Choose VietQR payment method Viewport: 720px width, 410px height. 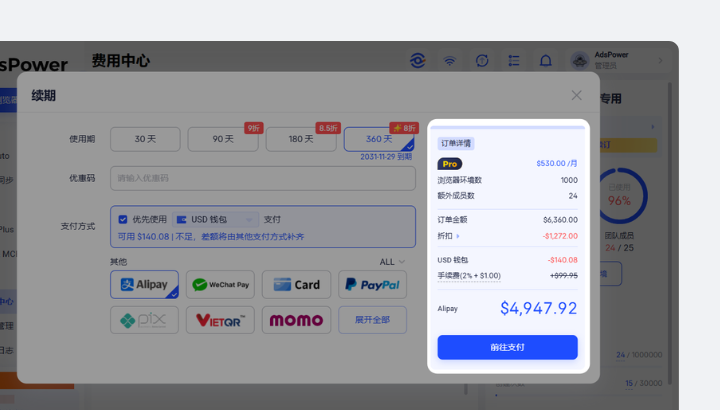click(x=220, y=320)
